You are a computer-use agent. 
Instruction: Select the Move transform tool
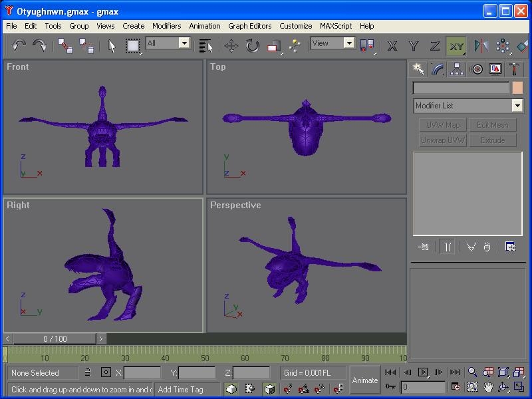click(231, 46)
